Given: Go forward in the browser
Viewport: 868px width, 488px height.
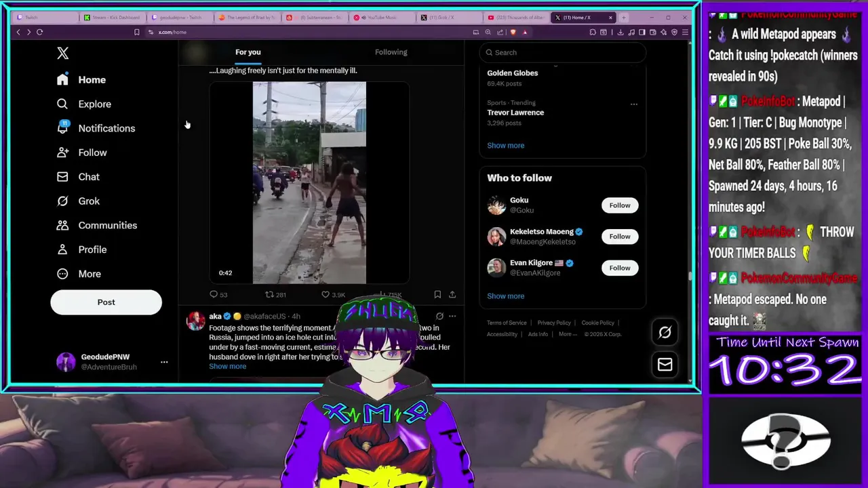Looking at the screenshot, I should pyautogui.click(x=28, y=32).
